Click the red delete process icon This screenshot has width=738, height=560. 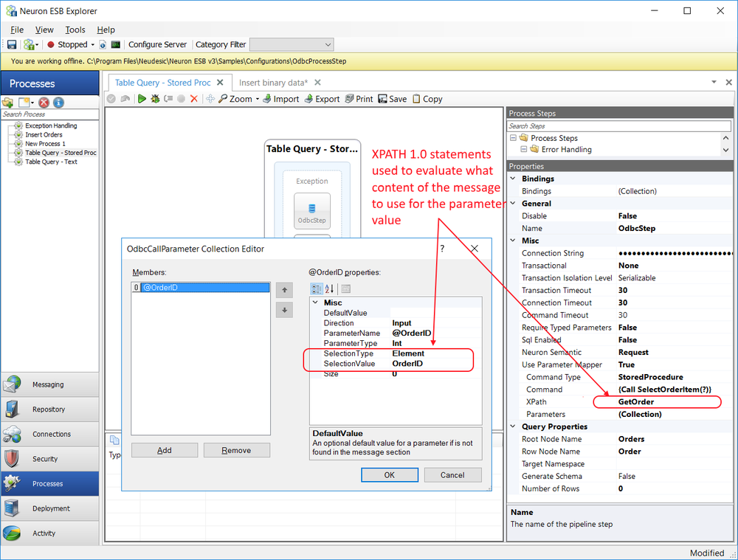tap(44, 103)
